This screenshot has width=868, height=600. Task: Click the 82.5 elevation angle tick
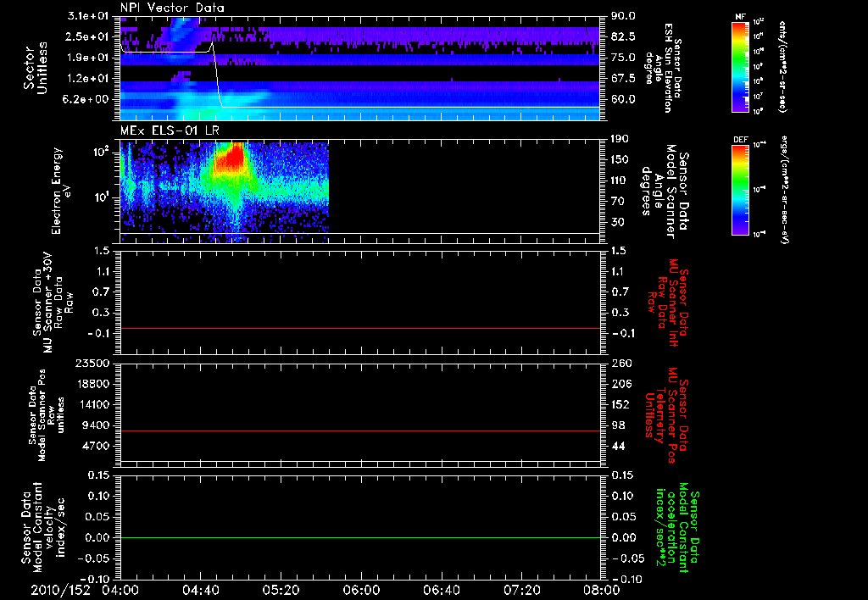623,36
